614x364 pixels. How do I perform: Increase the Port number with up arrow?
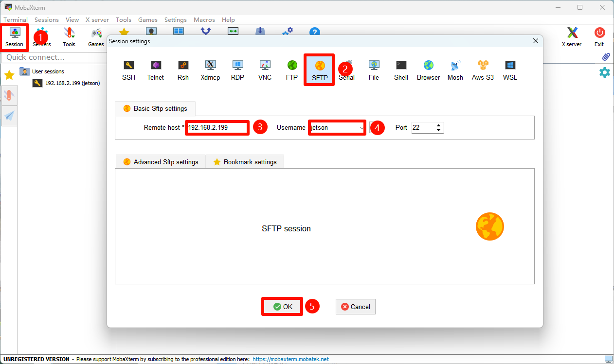click(439, 125)
